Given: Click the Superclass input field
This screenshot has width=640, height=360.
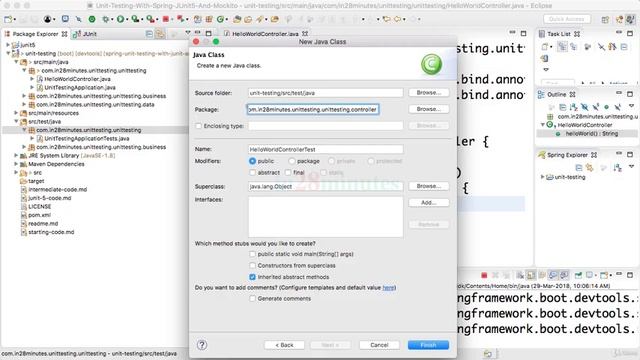Looking at the screenshot, I should pyautogui.click(x=325, y=186).
